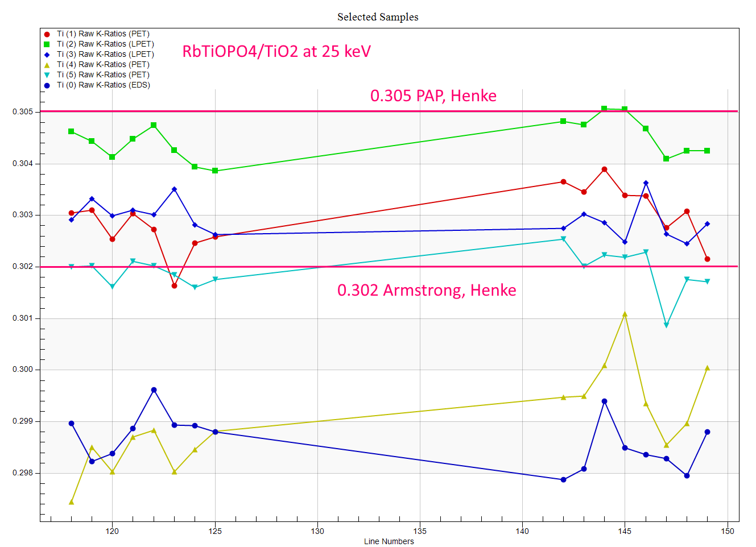Click the 'Ti (4) Raw K-Ratios (PET)' legend label
This screenshot has width=756, height=547.
[x=103, y=65]
